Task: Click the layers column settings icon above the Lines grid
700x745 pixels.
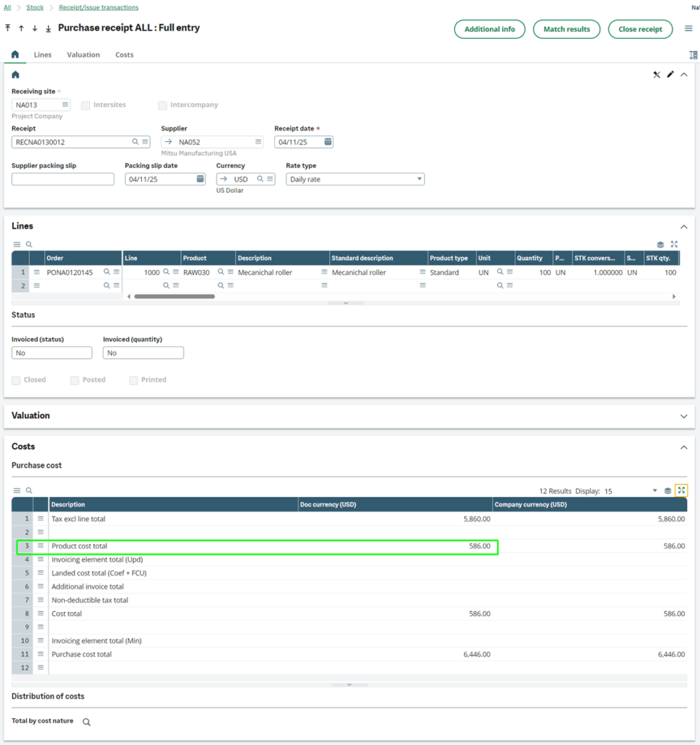Action: [x=660, y=244]
